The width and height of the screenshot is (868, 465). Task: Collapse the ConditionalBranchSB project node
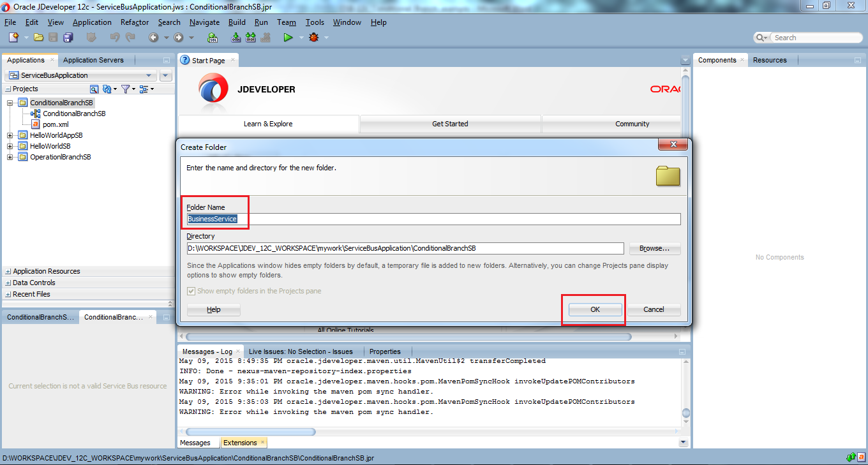(x=10, y=103)
